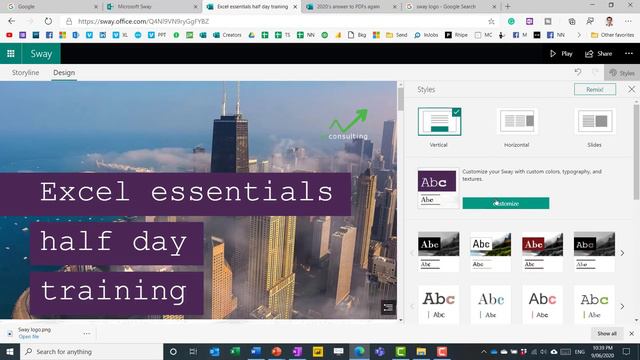Open the navigation icon on the preview

pos(388,307)
